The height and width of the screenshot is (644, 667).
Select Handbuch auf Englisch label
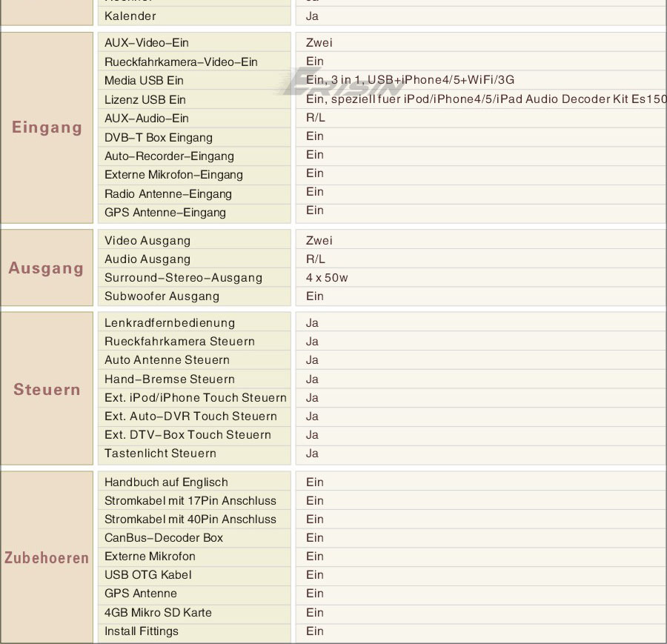point(166,482)
